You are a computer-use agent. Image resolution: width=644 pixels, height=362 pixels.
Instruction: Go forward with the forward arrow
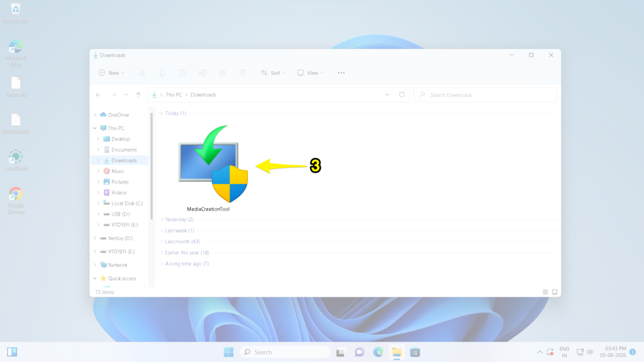coord(113,95)
